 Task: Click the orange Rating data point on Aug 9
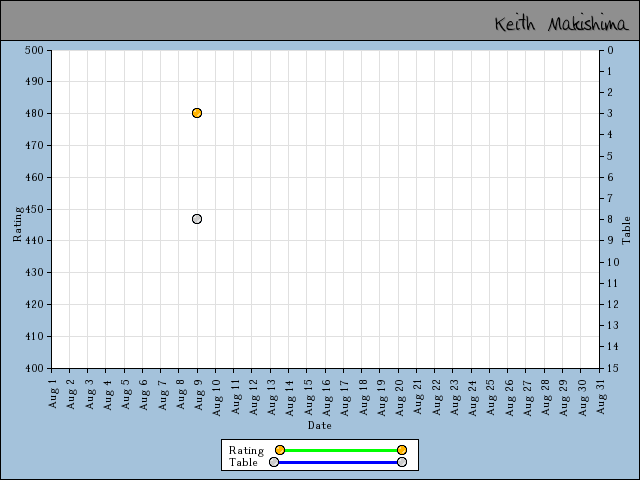(x=197, y=113)
